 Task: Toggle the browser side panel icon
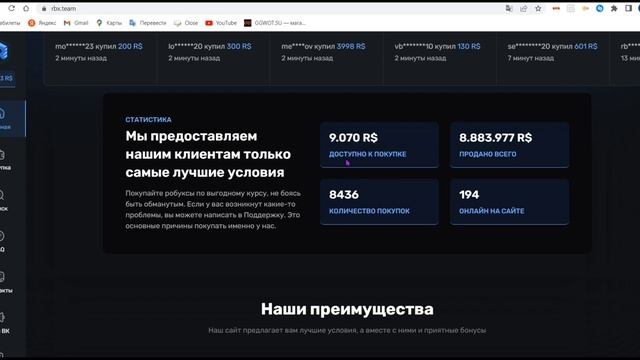point(629,9)
